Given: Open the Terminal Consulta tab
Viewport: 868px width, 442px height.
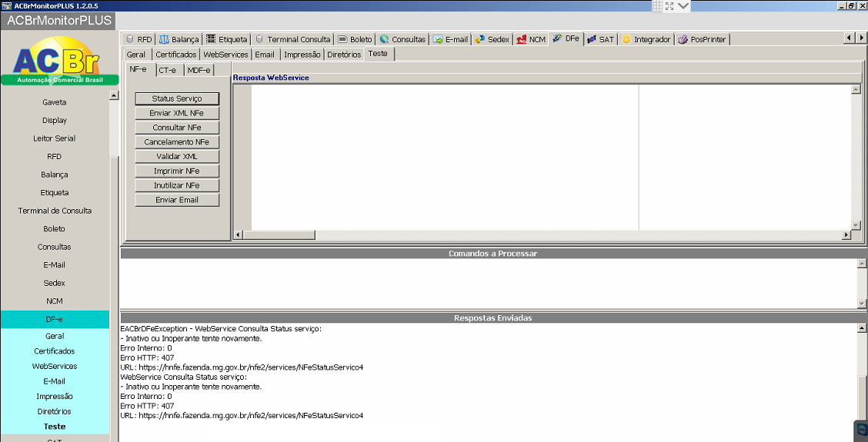Looking at the screenshot, I should click(292, 39).
